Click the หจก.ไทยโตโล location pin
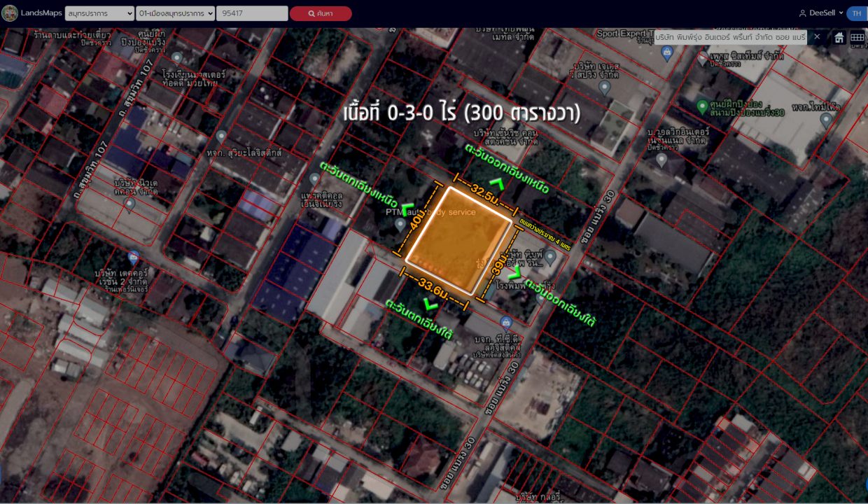 [826, 119]
